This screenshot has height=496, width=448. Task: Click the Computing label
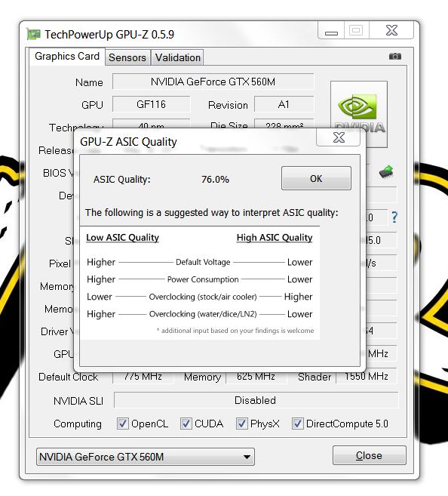[x=78, y=424]
